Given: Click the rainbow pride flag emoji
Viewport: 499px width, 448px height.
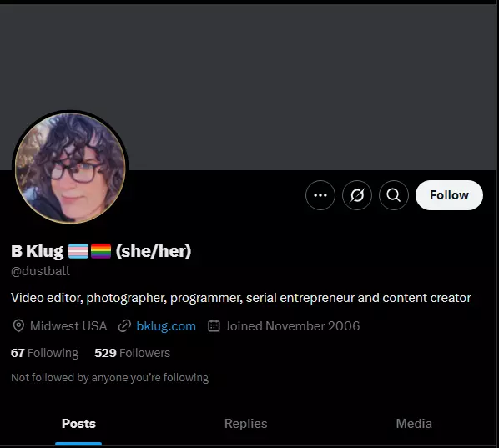Looking at the screenshot, I should (x=101, y=251).
